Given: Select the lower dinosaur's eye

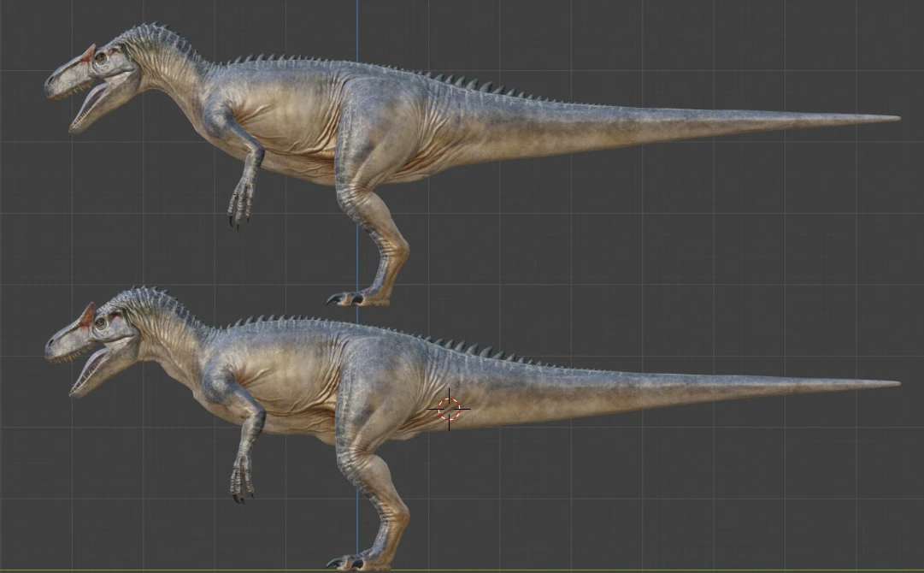Looking at the screenshot, I should pyautogui.click(x=101, y=322).
